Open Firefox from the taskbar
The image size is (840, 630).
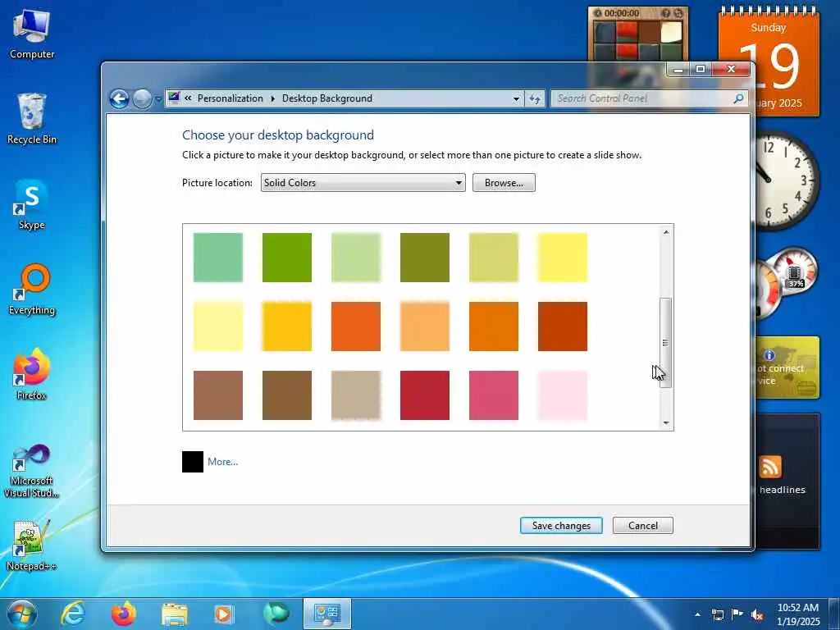click(123, 614)
